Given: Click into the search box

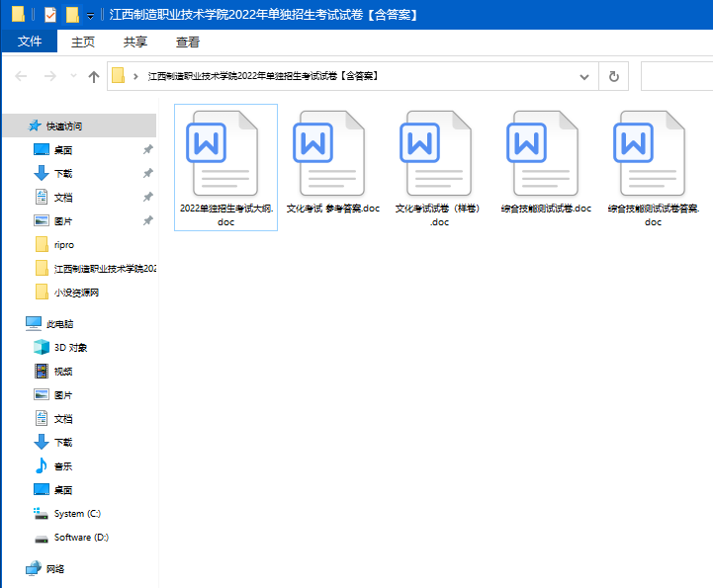Looking at the screenshot, I should 676,76.
